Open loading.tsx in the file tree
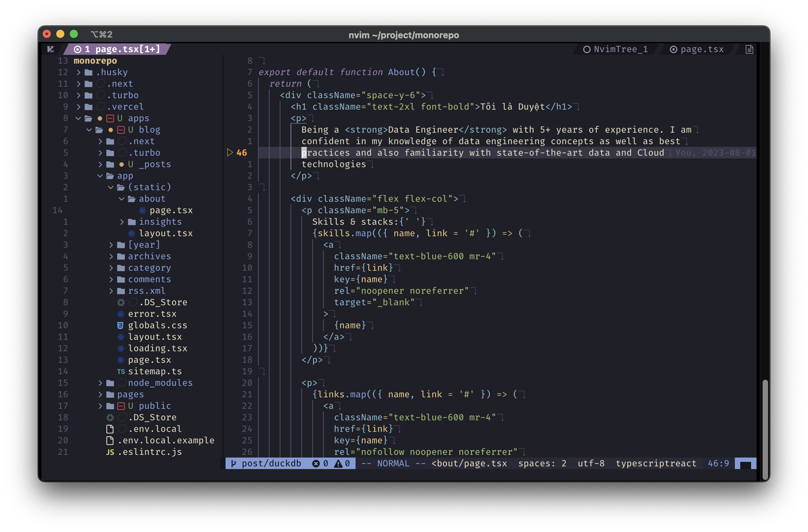 157,349
